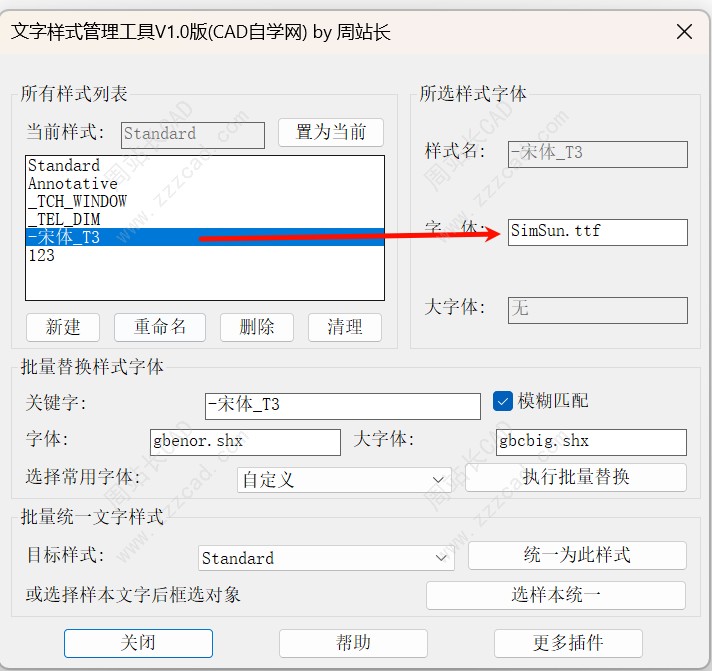The width and height of the screenshot is (712, 671).
Task: Close the text style manager dialog window
Action: pyautogui.click(x=684, y=32)
